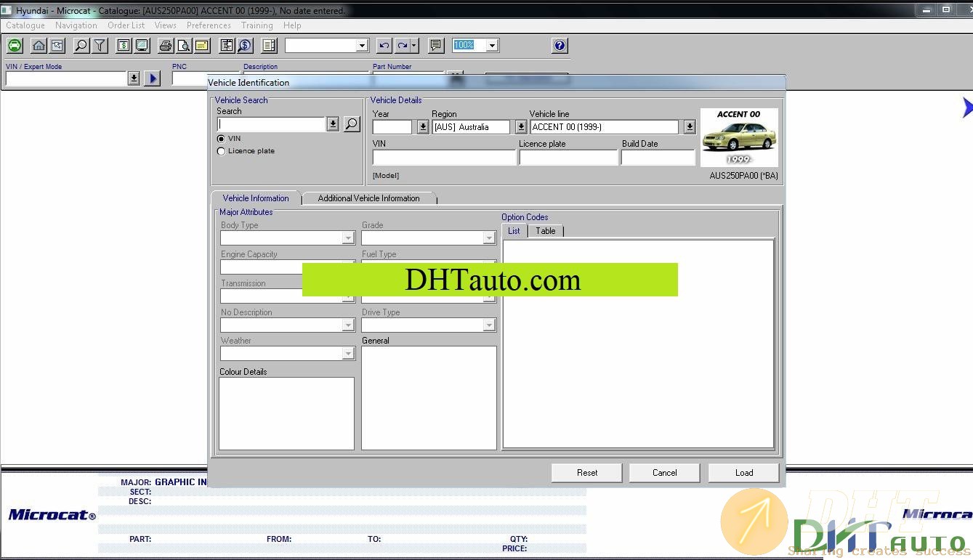Viewport: 973px width, 560px height.
Task: Click the General list box
Action: click(429, 398)
